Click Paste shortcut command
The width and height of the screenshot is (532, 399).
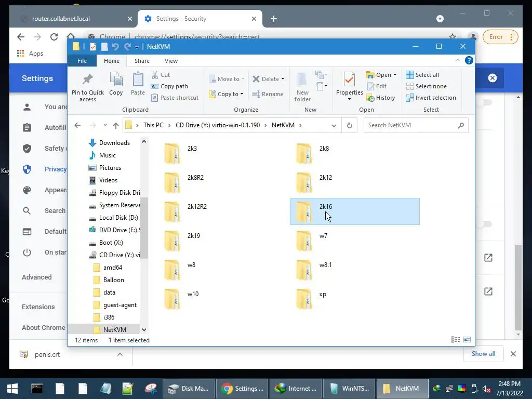click(x=175, y=98)
